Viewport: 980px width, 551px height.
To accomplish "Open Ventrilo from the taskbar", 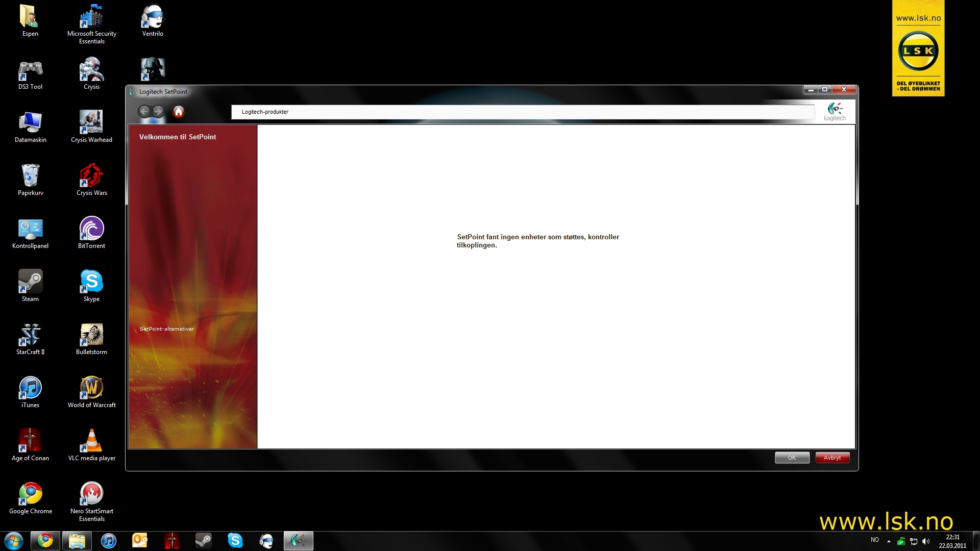I will pos(266,541).
